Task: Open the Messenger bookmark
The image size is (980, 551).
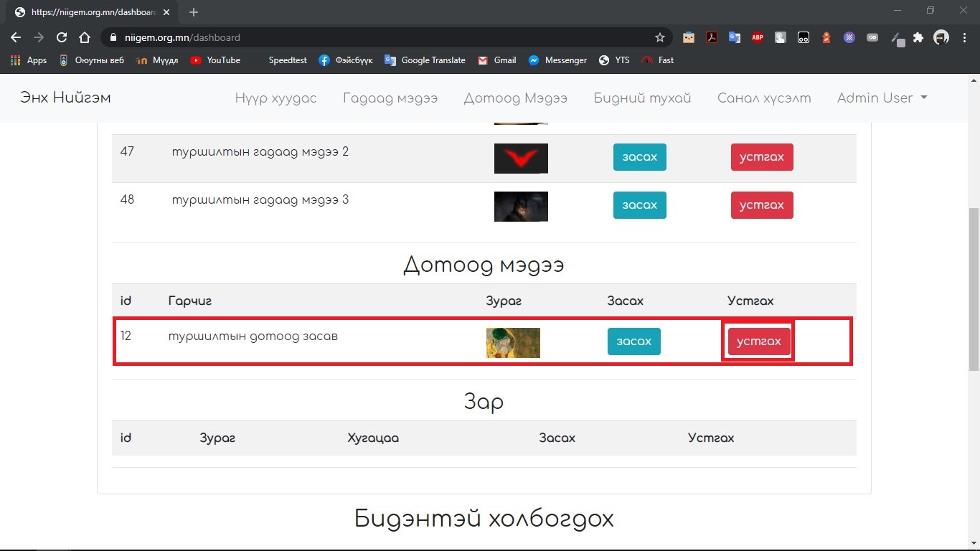Action: (x=557, y=60)
